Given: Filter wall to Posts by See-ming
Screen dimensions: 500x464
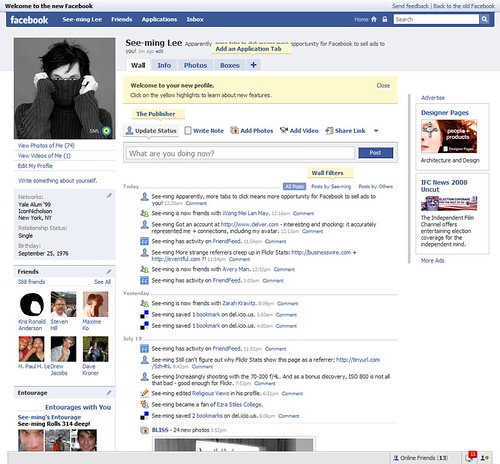Looking at the screenshot, I should click(x=331, y=186).
